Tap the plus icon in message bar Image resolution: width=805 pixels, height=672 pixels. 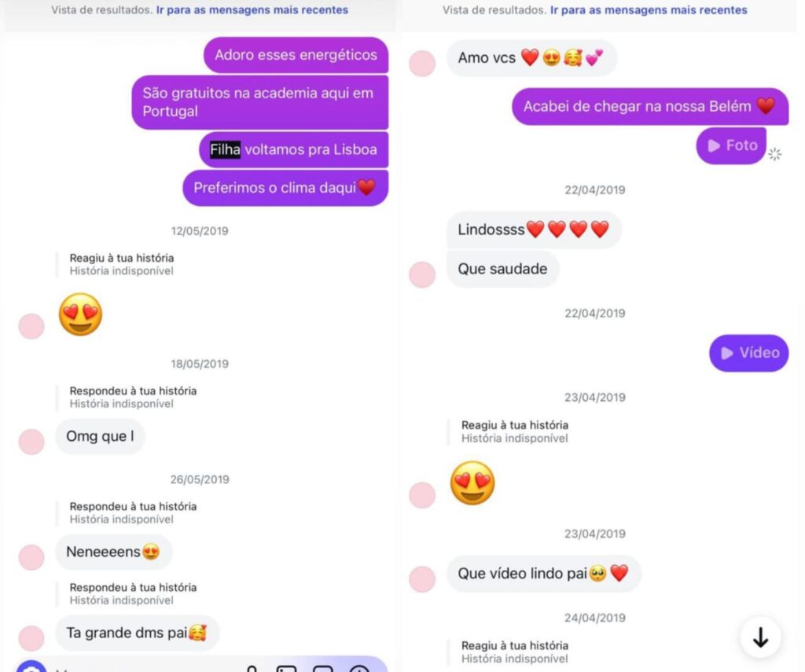(359, 668)
